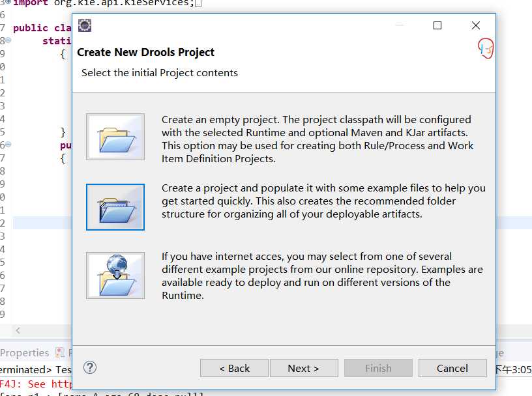Click the 'Create an empty project' description text
Image resolution: width=532 pixels, height=396 pixels.
[x=318, y=139]
